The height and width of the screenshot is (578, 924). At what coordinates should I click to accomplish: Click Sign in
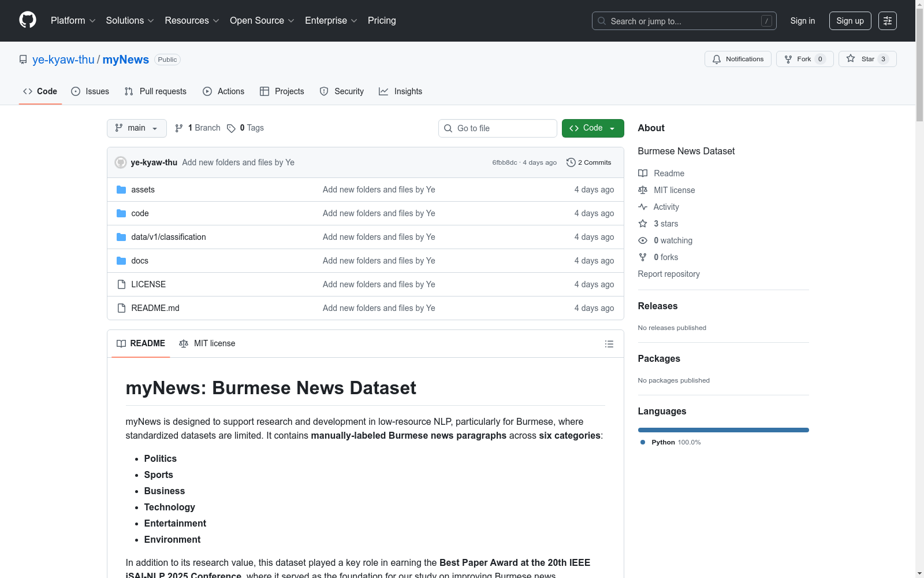(x=803, y=21)
